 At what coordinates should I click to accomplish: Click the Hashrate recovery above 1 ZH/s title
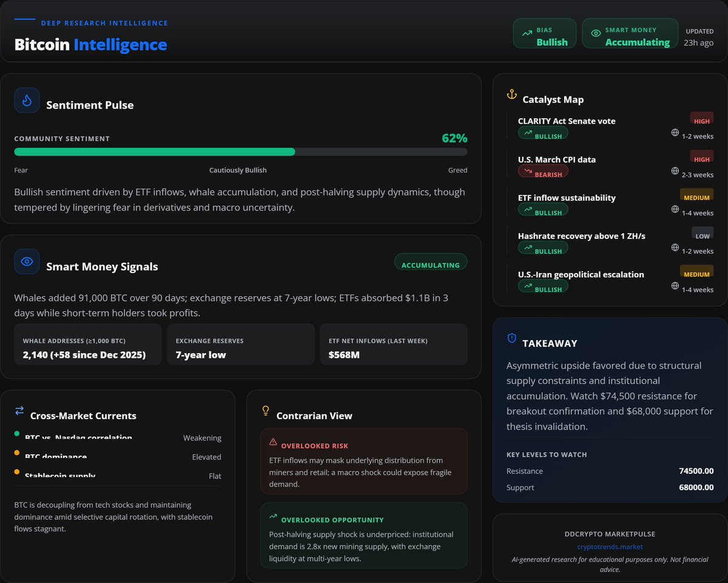coord(582,236)
